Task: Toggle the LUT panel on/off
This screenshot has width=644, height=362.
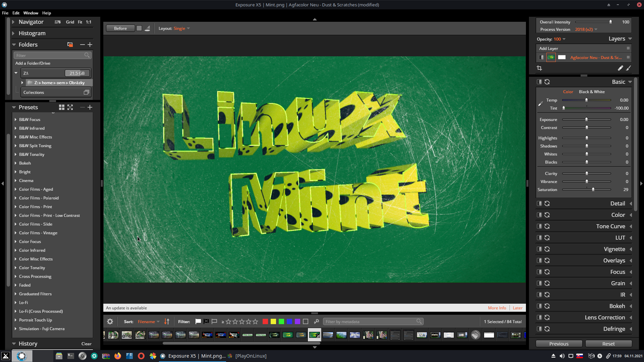Action: (x=539, y=238)
